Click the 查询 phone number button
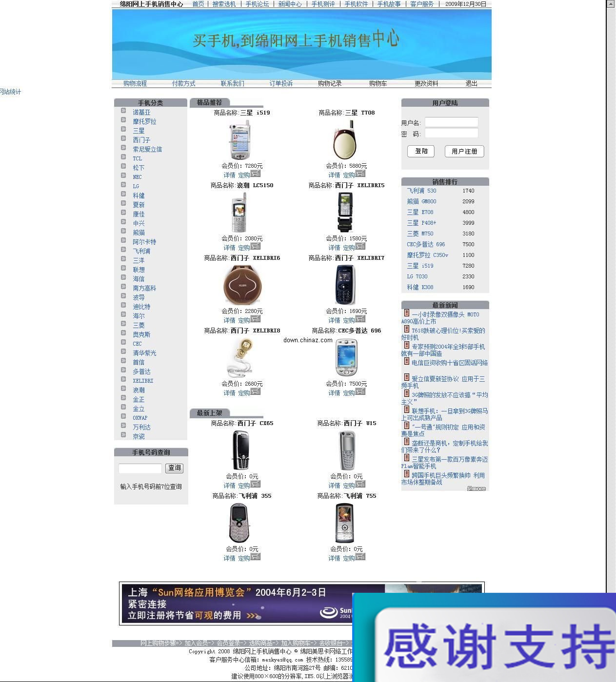 (174, 468)
